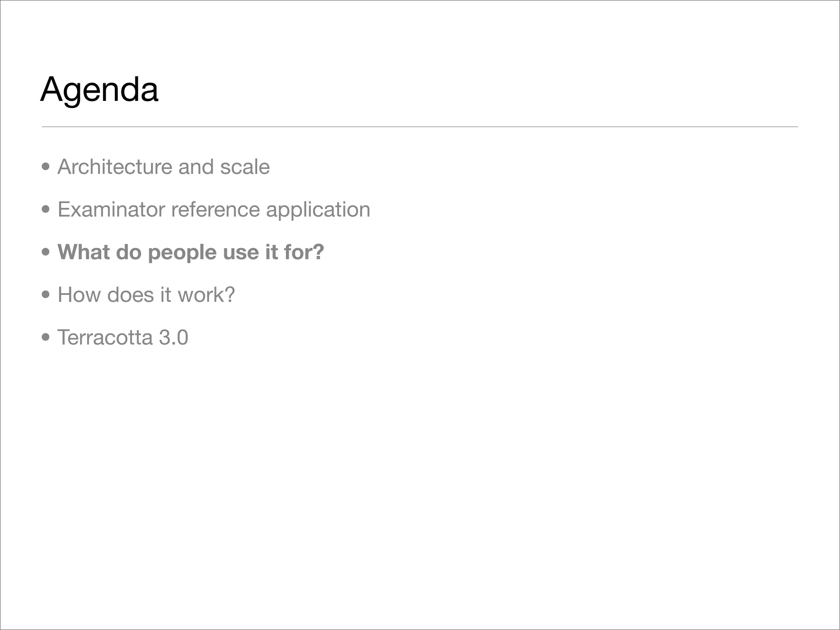Click the word Terracotta

tap(105, 338)
